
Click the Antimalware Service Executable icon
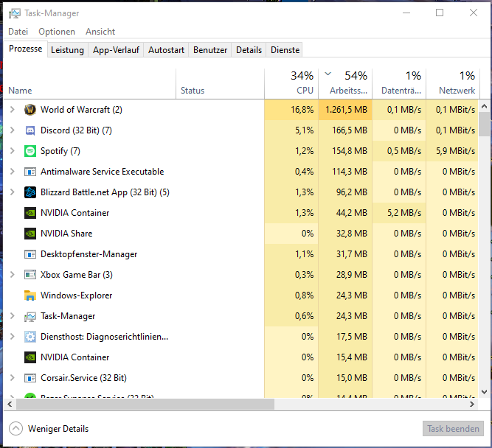tap(30, 172)
